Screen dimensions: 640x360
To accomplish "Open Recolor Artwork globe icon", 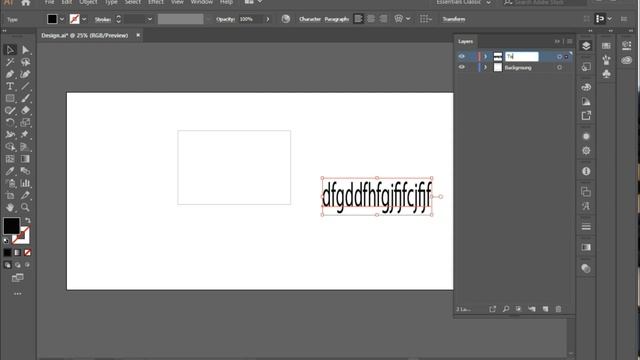I will click(286, 19).
